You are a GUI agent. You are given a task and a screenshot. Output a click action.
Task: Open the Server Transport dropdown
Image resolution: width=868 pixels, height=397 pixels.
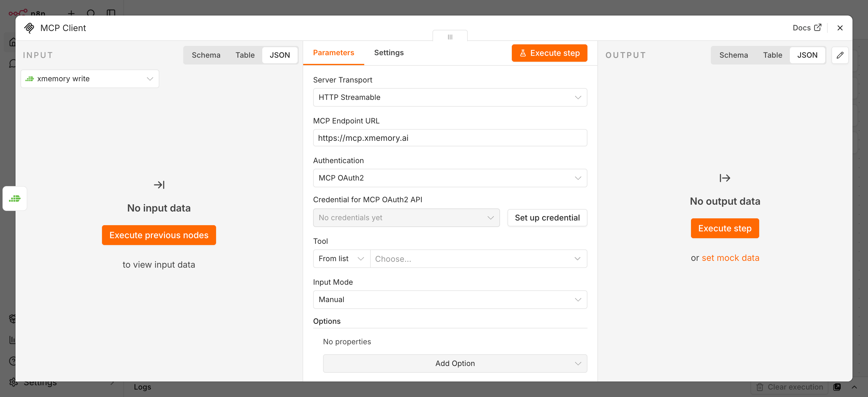coord(450,97)
